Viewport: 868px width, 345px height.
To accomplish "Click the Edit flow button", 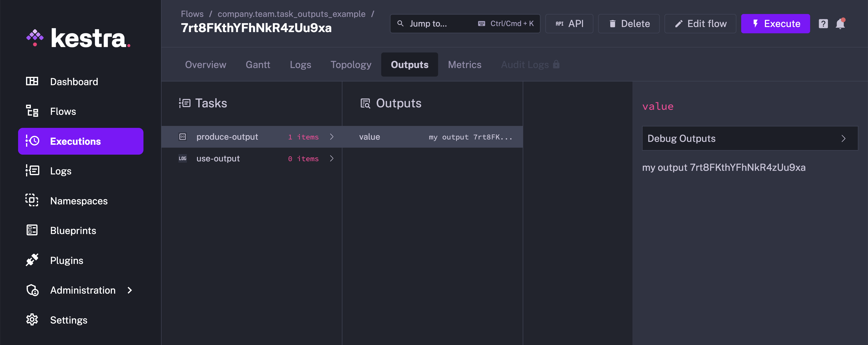I will pos(700,24).
